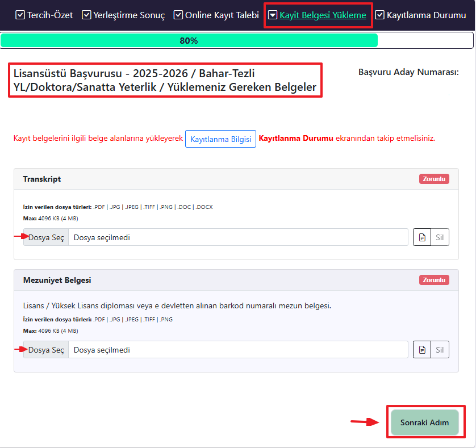Click Sil button in Mezuniyet Belgesi section
Viewport: 476px width, 448px height.
(440, 350)
